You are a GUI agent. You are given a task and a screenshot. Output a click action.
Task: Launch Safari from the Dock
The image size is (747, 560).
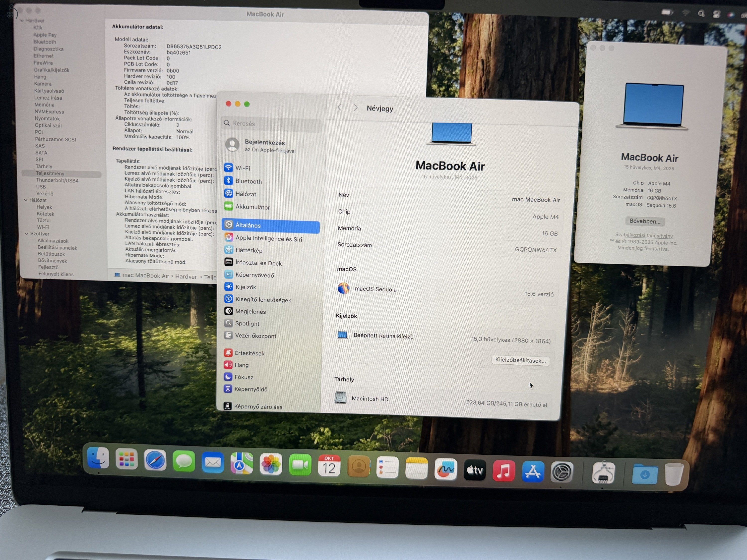[x=155, y=460]
